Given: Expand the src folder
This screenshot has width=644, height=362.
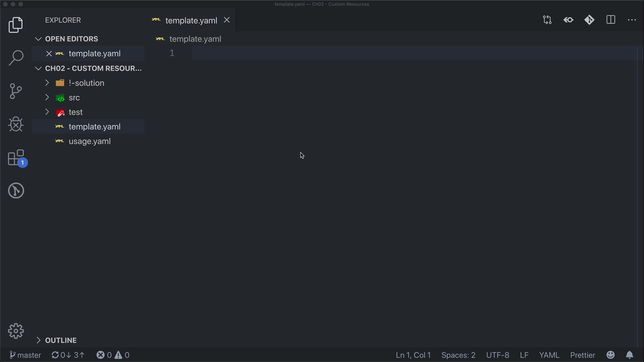Looking at the screenshot, I should [74, 98].
